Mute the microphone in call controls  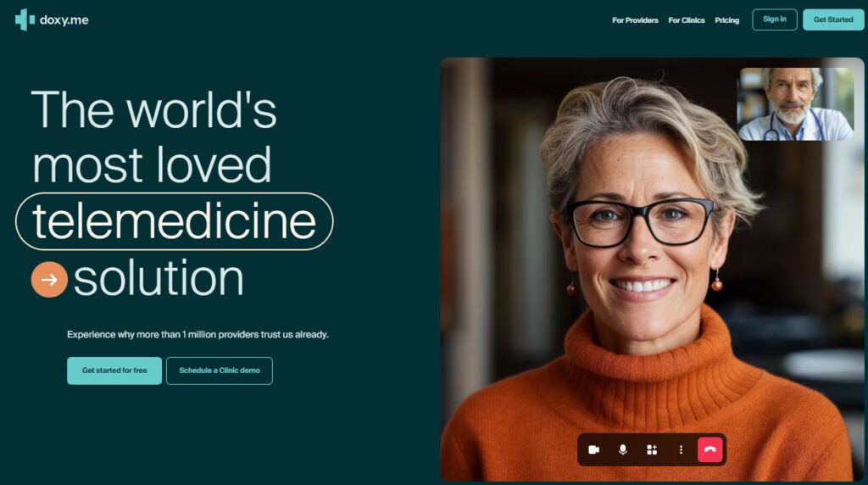pyautogui.click(x=623, y=449)
